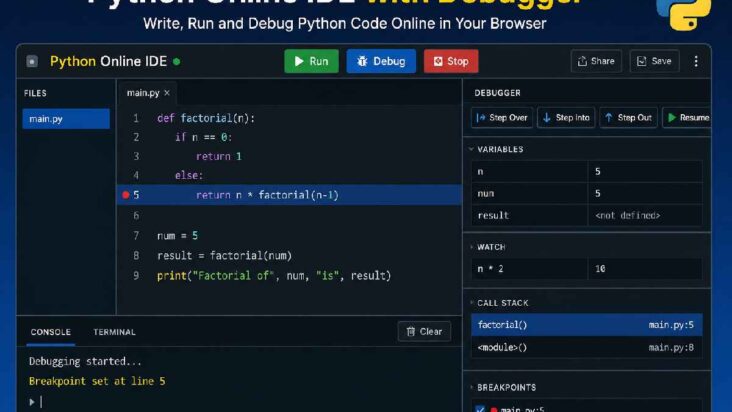Collapse the Variables section
The width and height of the screenshot is (732, 412).
point(471,149)
